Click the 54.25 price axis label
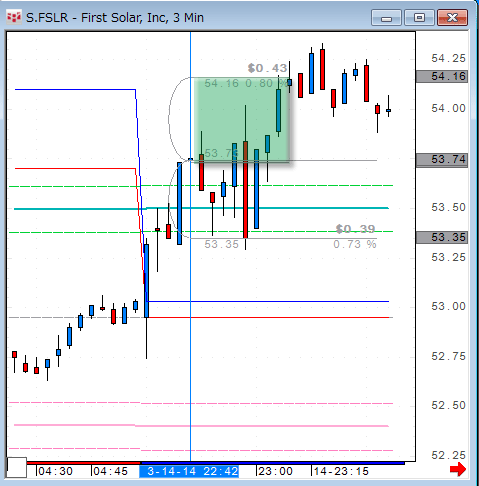The height and width of the screenshot is (486, 479). tap(448, 59)
